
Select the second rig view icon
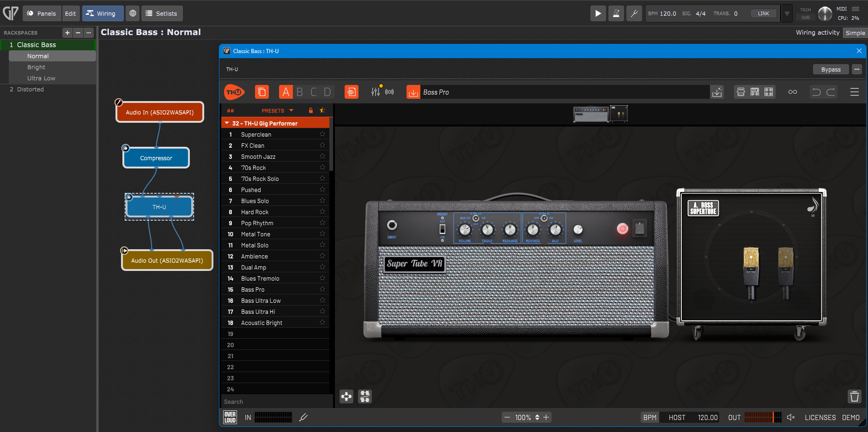tap(755, 92)
